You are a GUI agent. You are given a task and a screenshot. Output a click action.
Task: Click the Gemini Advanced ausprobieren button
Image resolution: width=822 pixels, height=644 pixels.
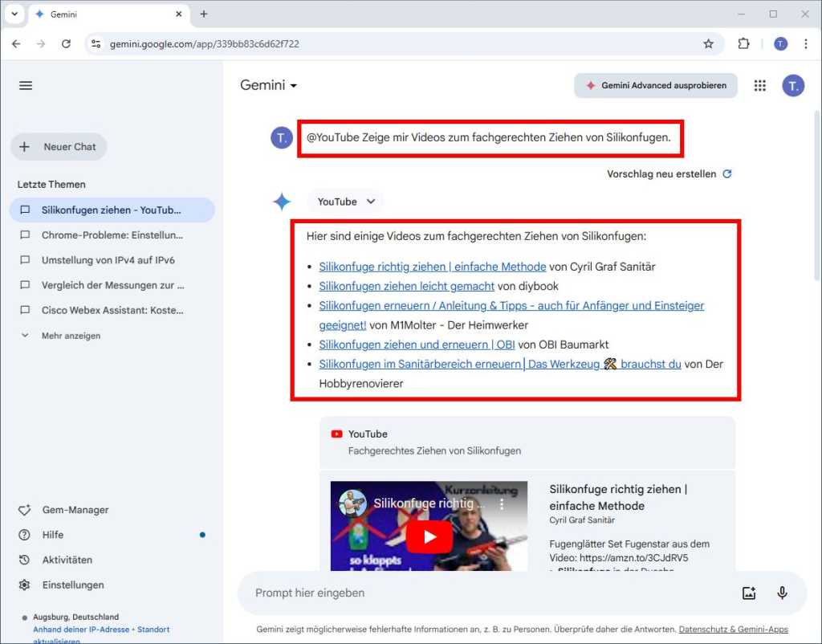655,85
